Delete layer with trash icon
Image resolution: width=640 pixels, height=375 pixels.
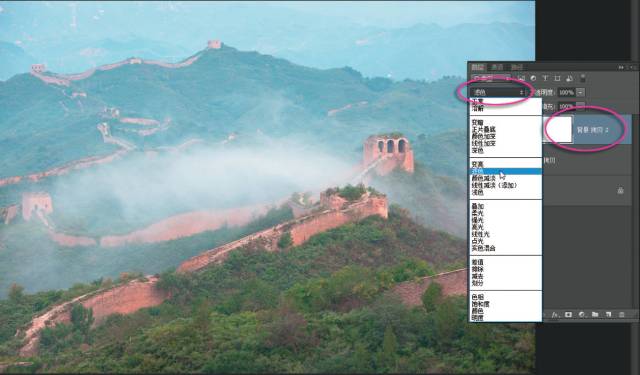click(621, 315)
